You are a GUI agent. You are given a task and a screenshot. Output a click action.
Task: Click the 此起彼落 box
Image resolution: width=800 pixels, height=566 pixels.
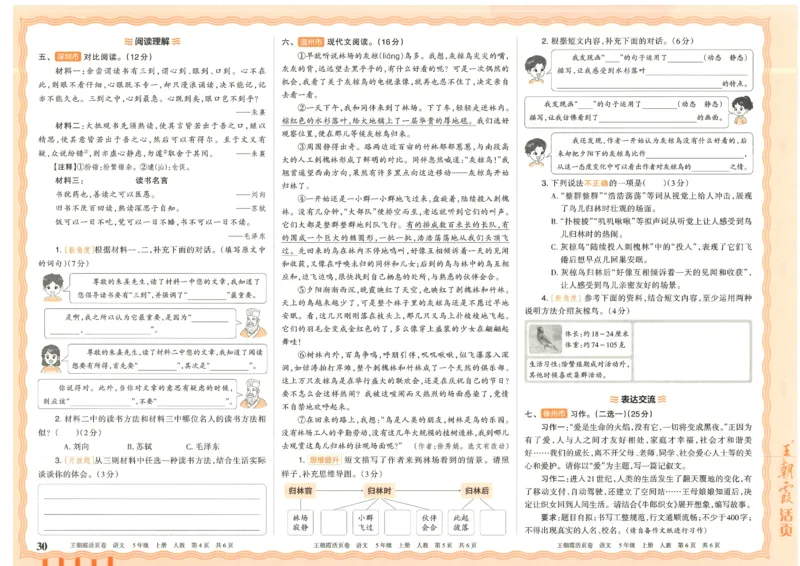461,523
